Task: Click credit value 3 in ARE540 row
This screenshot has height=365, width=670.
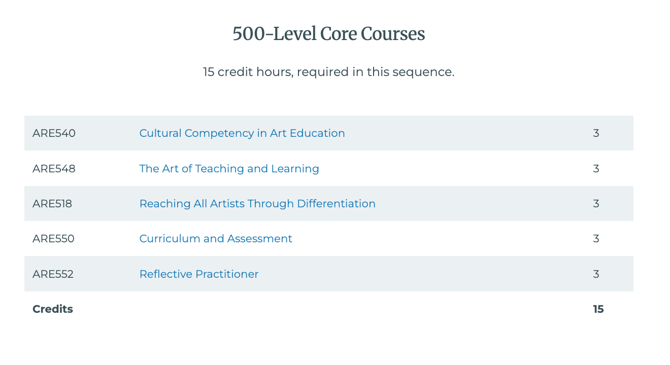Action: click(596, 133)
